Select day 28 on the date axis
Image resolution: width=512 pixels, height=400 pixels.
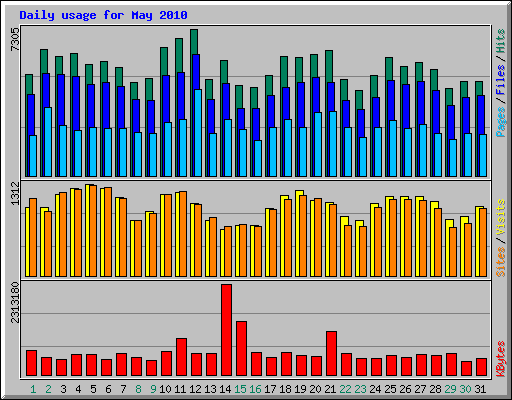point(435,389)
